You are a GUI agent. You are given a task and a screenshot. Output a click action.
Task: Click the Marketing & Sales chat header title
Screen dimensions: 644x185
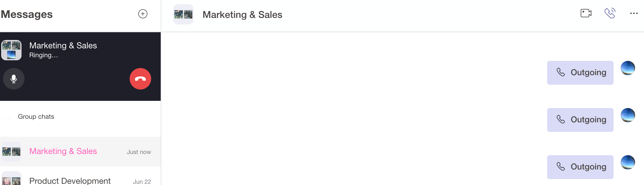pos(242,15)
